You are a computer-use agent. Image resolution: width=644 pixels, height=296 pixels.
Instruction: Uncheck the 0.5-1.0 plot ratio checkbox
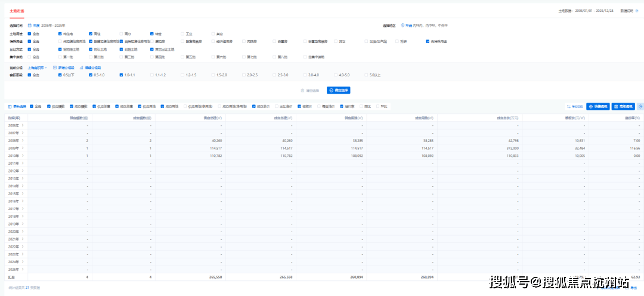(x=91, y=75)
